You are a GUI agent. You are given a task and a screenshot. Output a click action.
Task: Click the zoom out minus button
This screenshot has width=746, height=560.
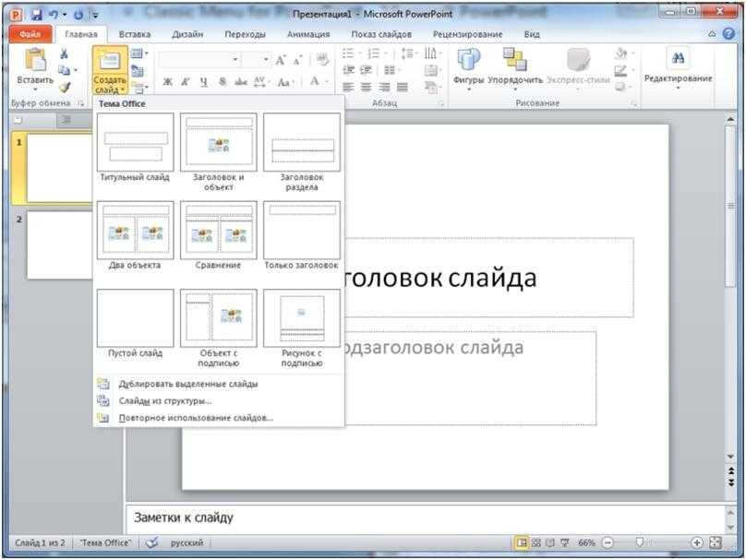tap(608, 542)
